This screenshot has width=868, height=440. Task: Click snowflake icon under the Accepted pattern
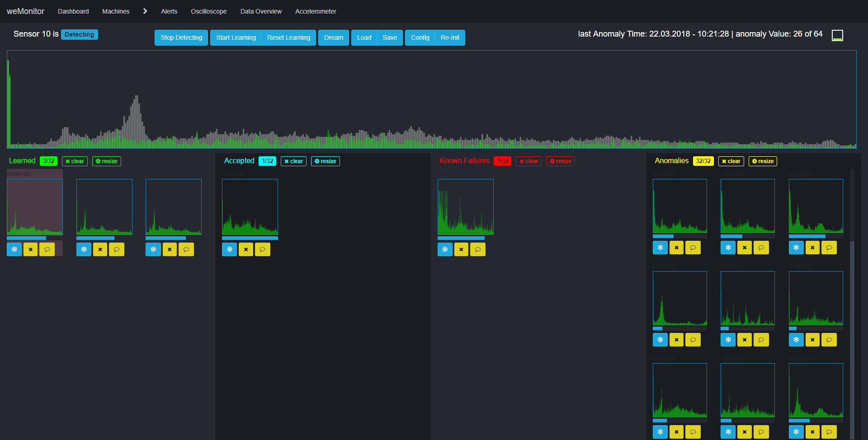229,249
